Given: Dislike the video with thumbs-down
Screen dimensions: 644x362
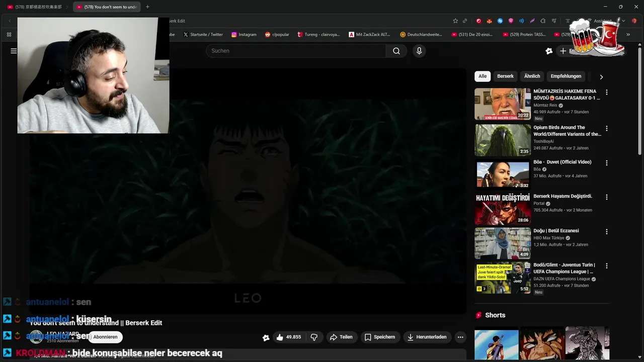Looking at the screenshot, I should 314,337.
